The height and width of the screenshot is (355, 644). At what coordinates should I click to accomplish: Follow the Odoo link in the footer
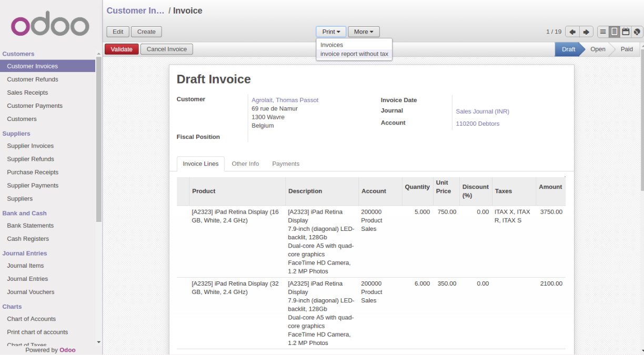[x=67, y=350]
